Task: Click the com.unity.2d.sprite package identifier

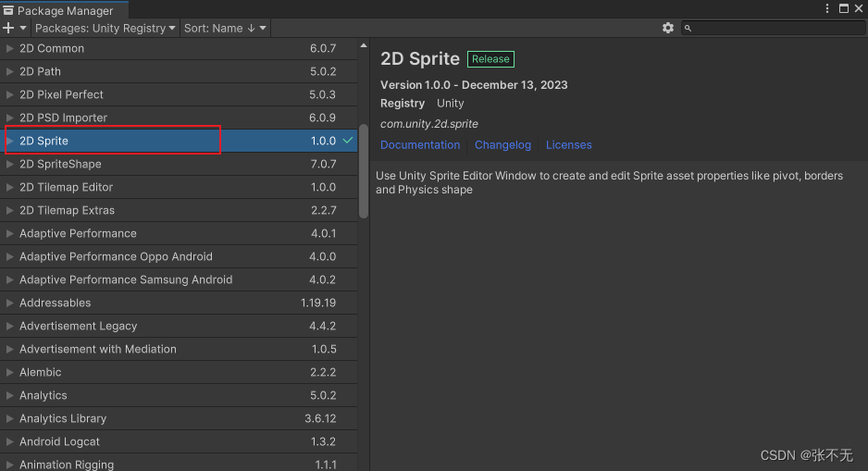Action: [429, 124]
